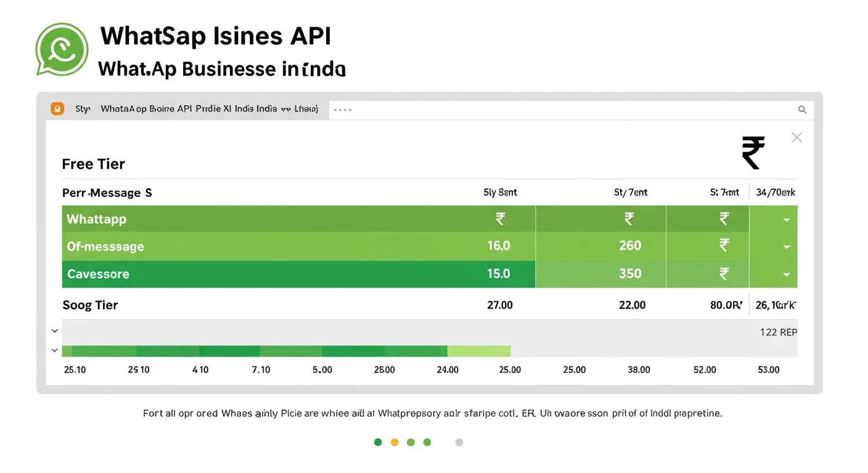The image size is (868, 473).
Task: Click the rupee icon in Cavessore row
Action: (x=724, y=273)
